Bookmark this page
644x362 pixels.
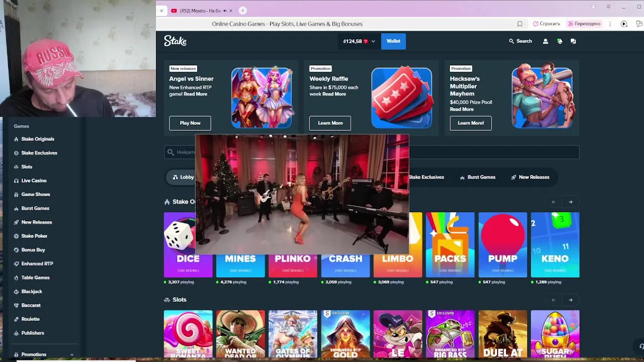tap(520, 24)
